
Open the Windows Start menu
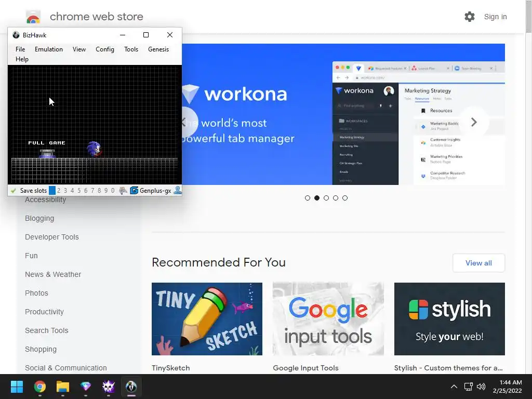pos(17,387)
